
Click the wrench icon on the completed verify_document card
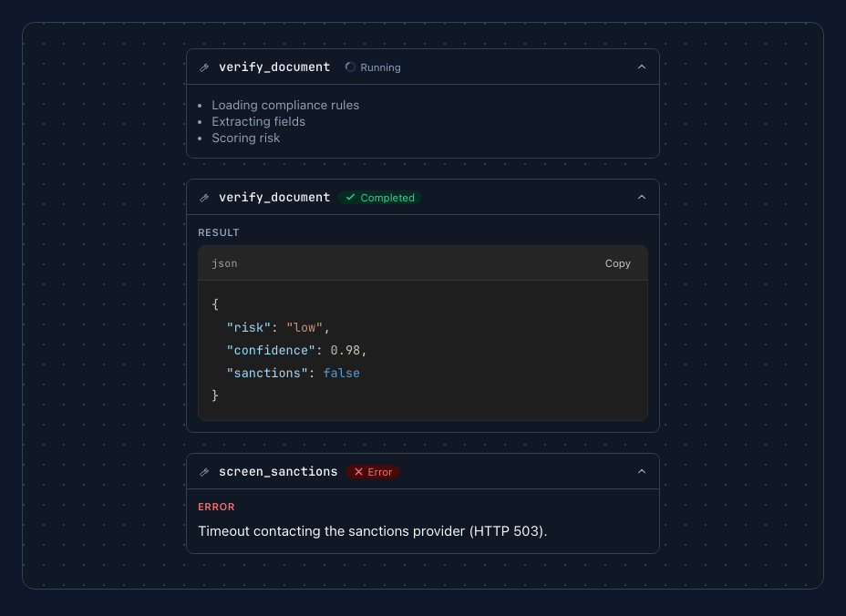click(x=204, y=198)
